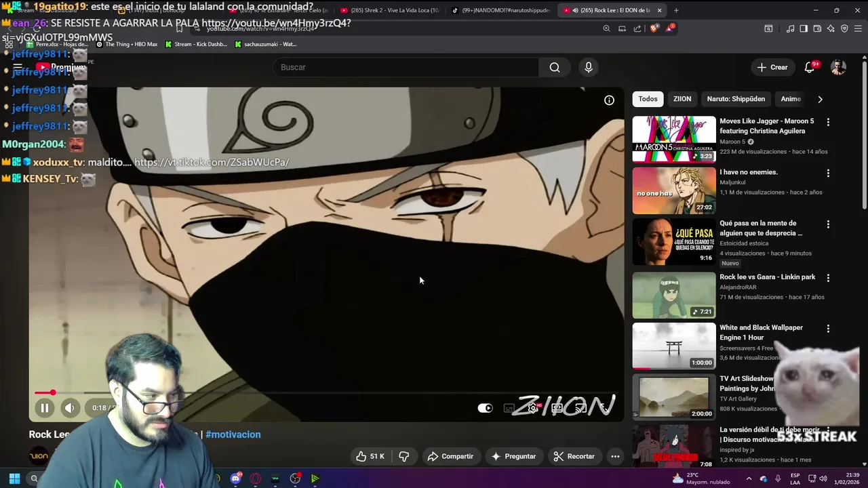This screenshot has height=488, width=868.
Task: Open the account avatar menu
Action: coord(839,67)
